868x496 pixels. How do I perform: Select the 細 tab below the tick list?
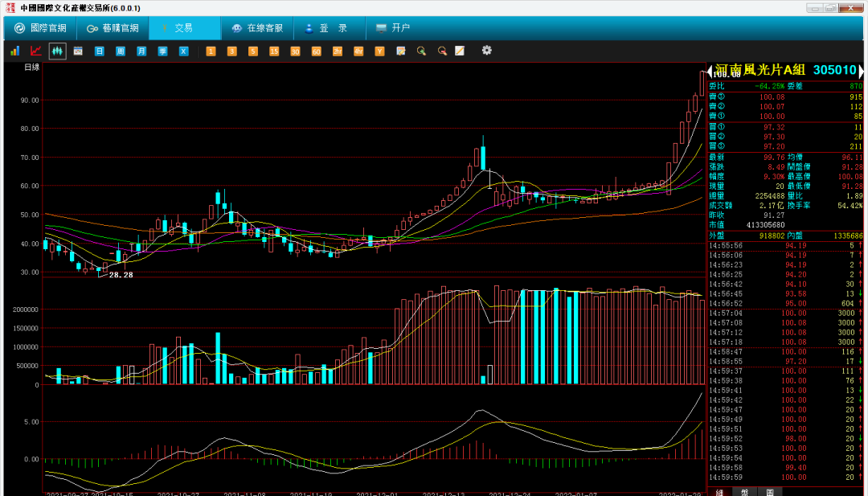719,492
